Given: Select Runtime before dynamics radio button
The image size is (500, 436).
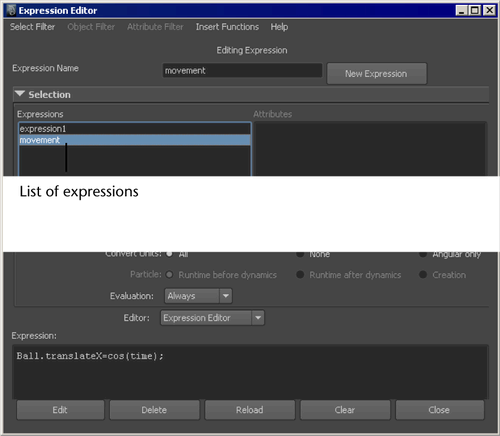Looking at the screenshot, I should tap(169, 275).
